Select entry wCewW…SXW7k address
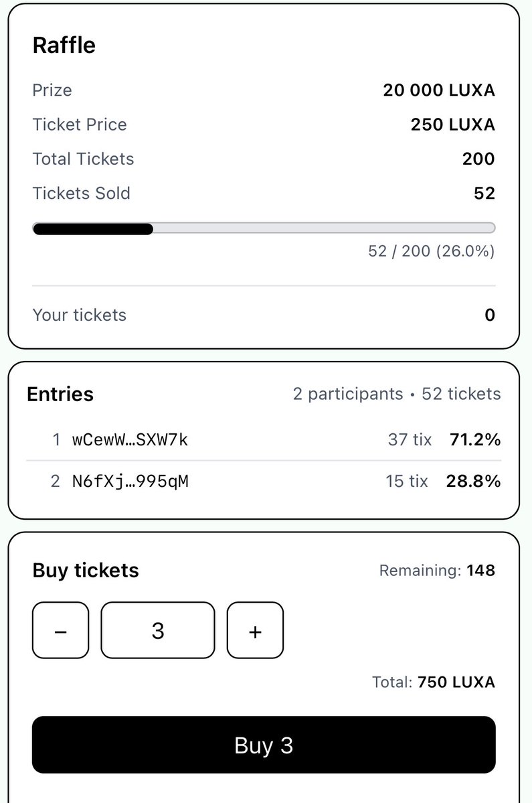532x803 pixels. click(130, 440)
